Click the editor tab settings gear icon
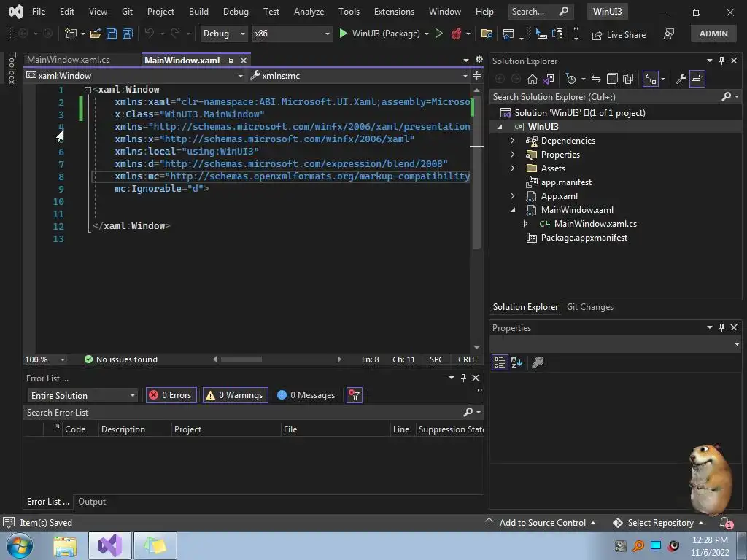The height and width of the screenshot is (560, 747). [479, 60]
